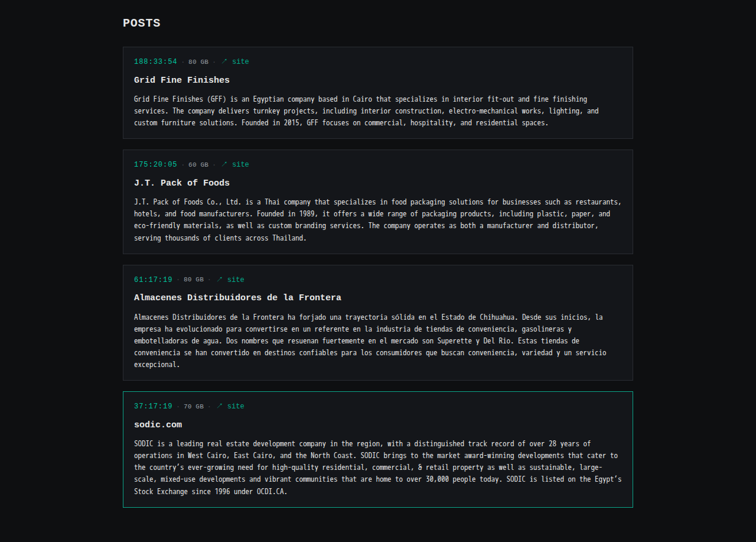This screenshot has height=542, width=756.
Task: Click the arrow site icon in the Almacenes post
Action: pyautogui.click(x=220, y=280)
